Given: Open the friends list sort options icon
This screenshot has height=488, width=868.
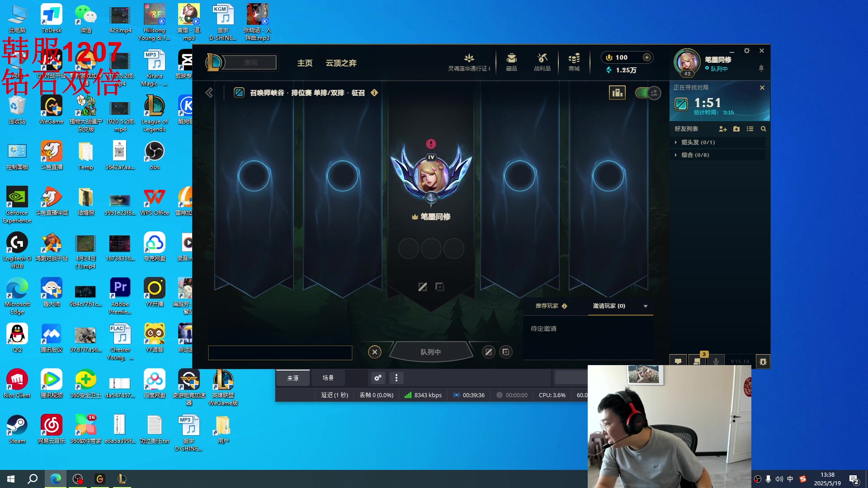Looking at the screenshot, I should 750,129.
